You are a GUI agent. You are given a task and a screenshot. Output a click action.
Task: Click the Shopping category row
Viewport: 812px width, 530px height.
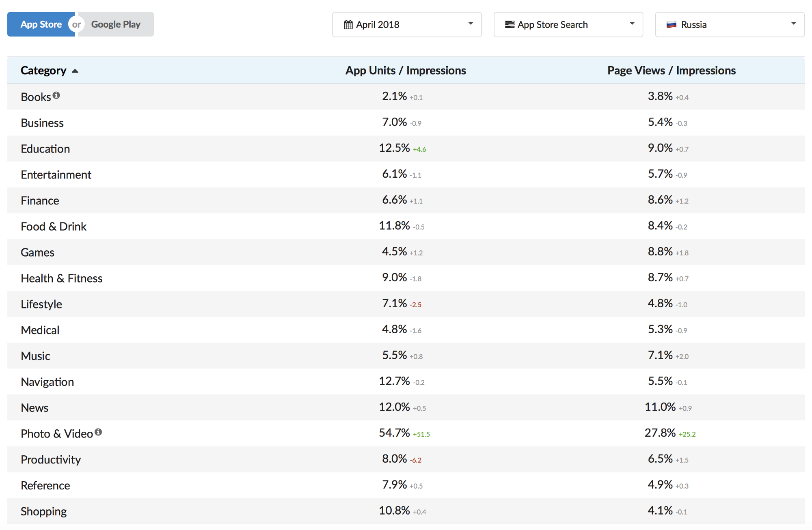[x=44, y=511]
